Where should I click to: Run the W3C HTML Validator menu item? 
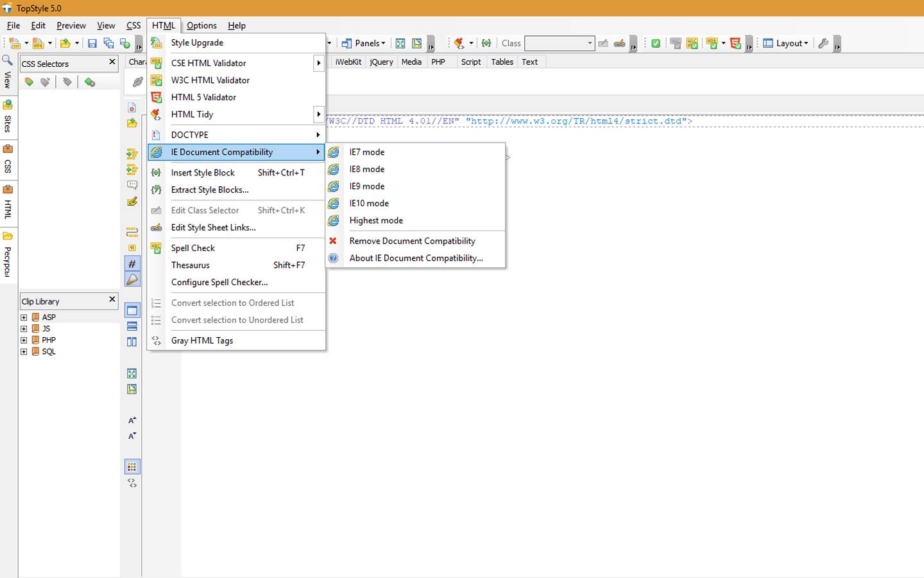236,80
